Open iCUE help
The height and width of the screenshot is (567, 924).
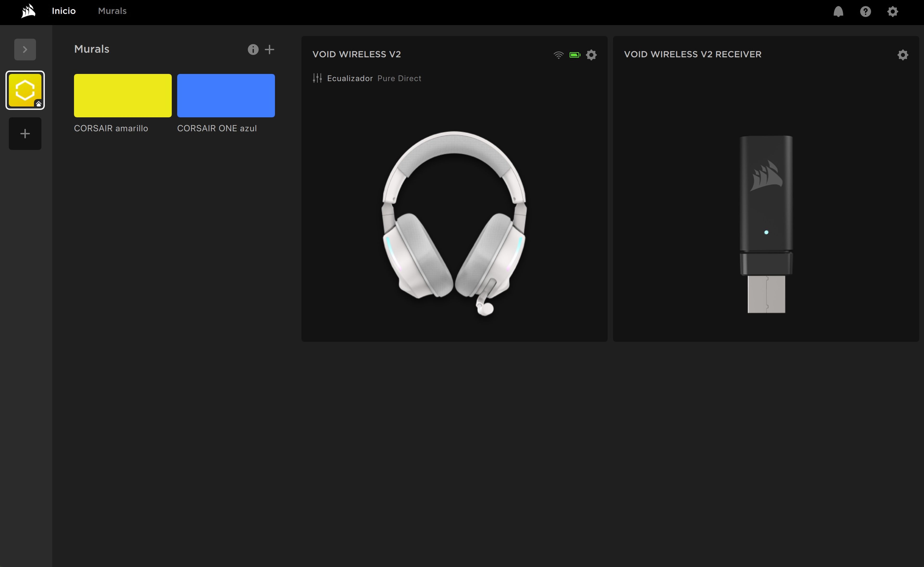coord(866,11)
